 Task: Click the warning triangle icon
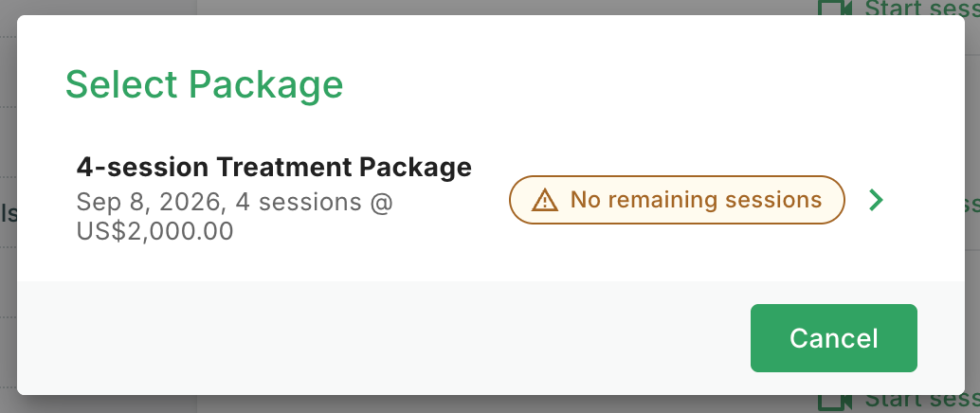click(544, 200)
